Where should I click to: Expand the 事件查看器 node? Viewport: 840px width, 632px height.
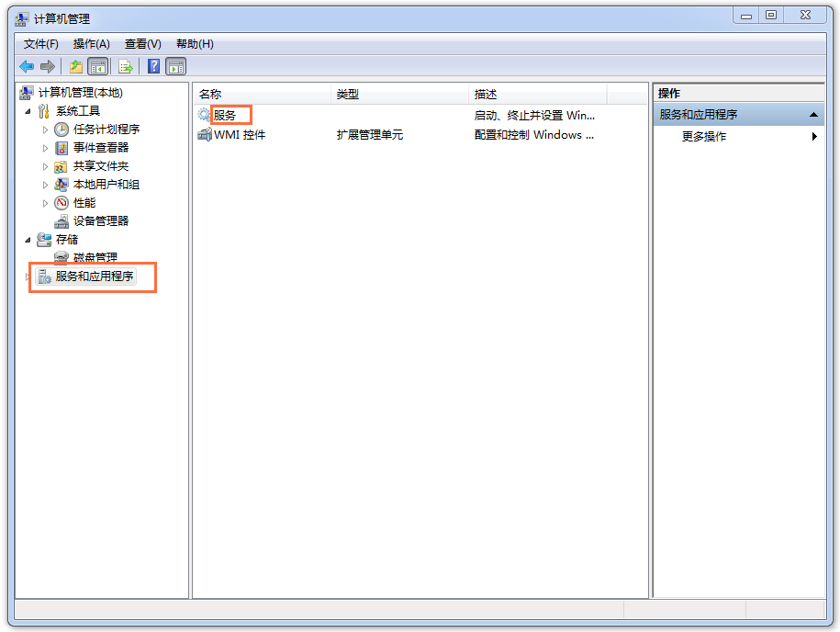pyautogui.click(x=45, y=148)
